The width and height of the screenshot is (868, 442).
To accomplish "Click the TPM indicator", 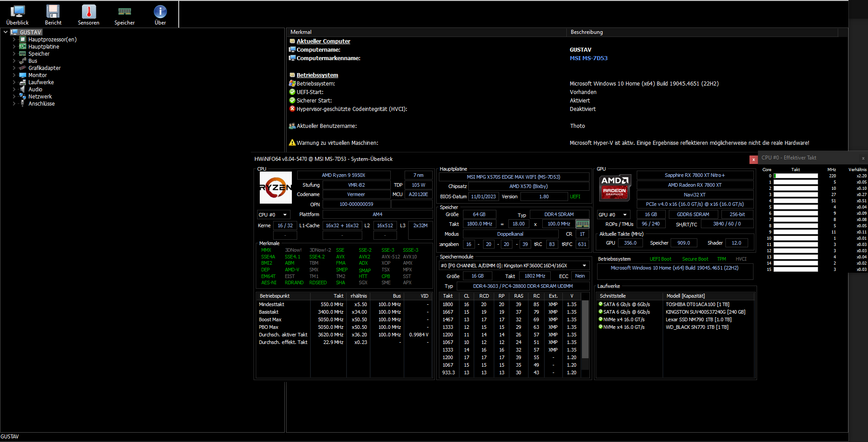I will 721,259.
